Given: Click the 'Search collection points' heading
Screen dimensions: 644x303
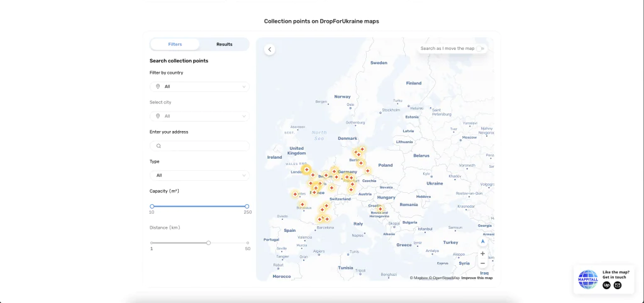Looking at the screenshot, I should (x=179, y=61).
